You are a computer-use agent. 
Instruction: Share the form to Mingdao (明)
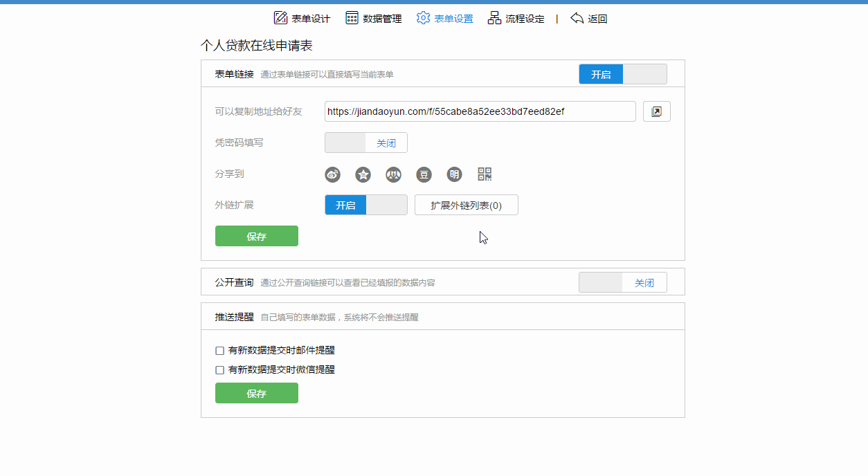[x=454, y=175]
